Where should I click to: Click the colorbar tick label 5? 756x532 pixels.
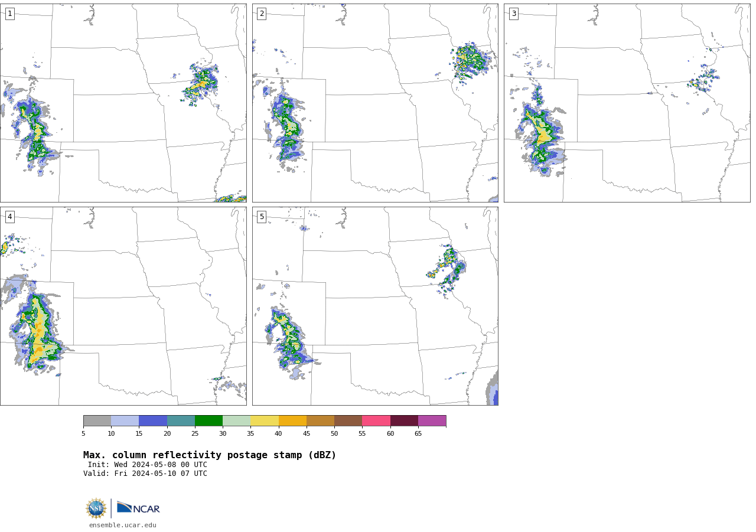[83, 434]
